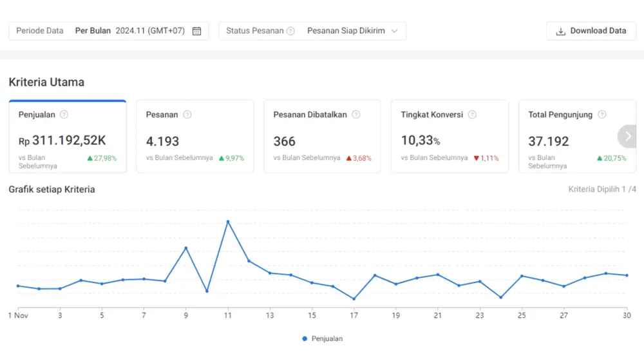The image size is (644, 363).
Task: Click the lowest chart point on 17 November
Action: pyautogui.click(x=354, y=299)
